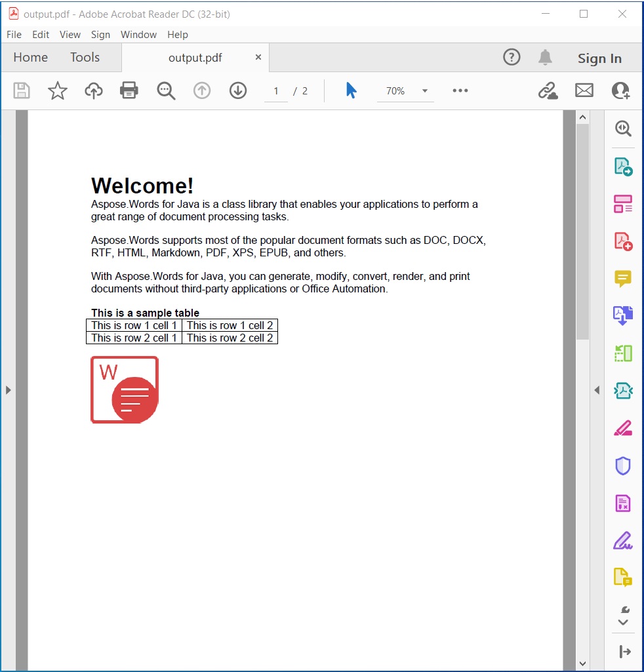Open the File menu
This screenshot has width=644, height=672.
pyautogui.click(x=13, y=35)
